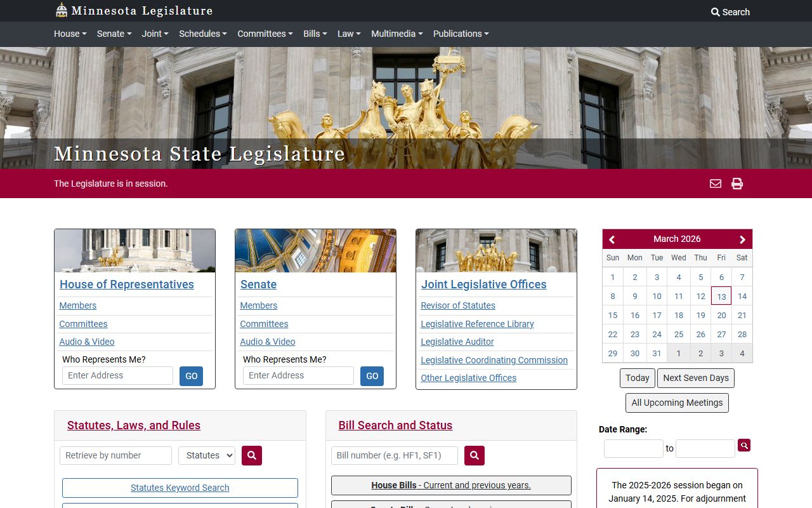Viewport: 812px width, 508px height.
Task: Select March 31 in calendar
Action: (x=657, y=353)
